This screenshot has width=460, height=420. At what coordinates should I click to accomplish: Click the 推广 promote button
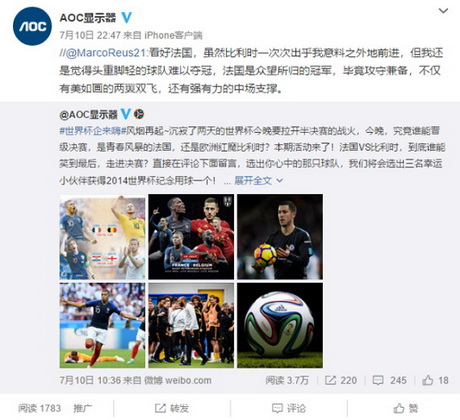point(83,408)
